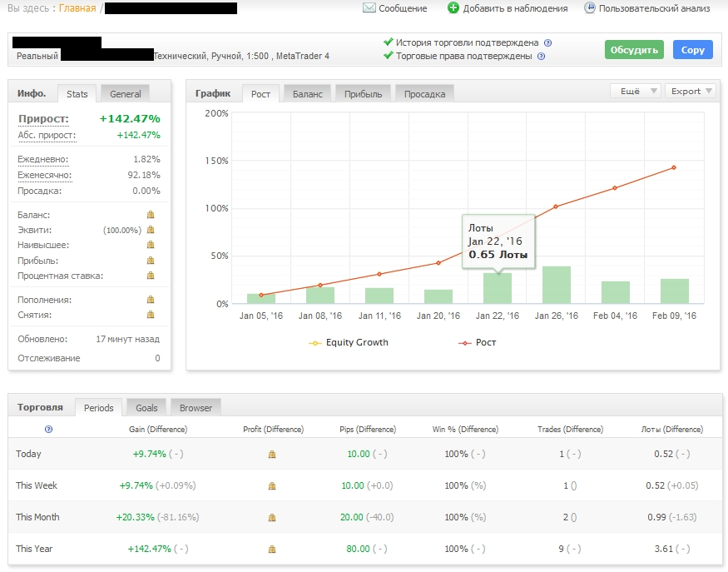Image resolution: width=728 pixels, height=572 pixels.
Task: Click help icon beside trading rights verified
Action: pyautogui.click(x=541, y=57)
